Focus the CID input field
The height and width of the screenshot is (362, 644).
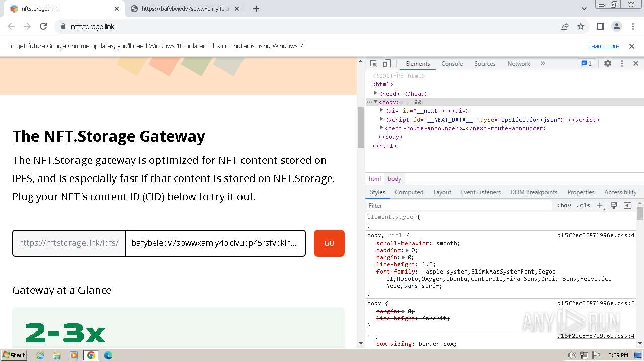[215, 243]
